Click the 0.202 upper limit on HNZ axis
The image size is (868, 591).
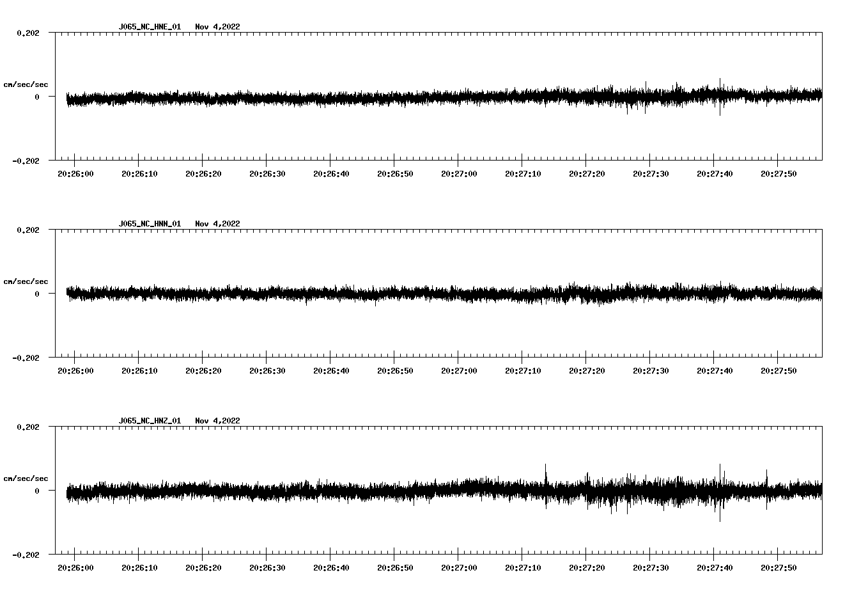(27, 427)
